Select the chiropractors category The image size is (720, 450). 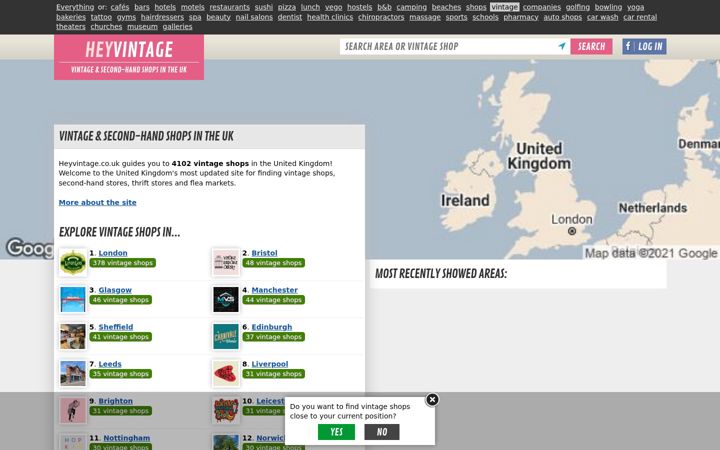[381, 17]
